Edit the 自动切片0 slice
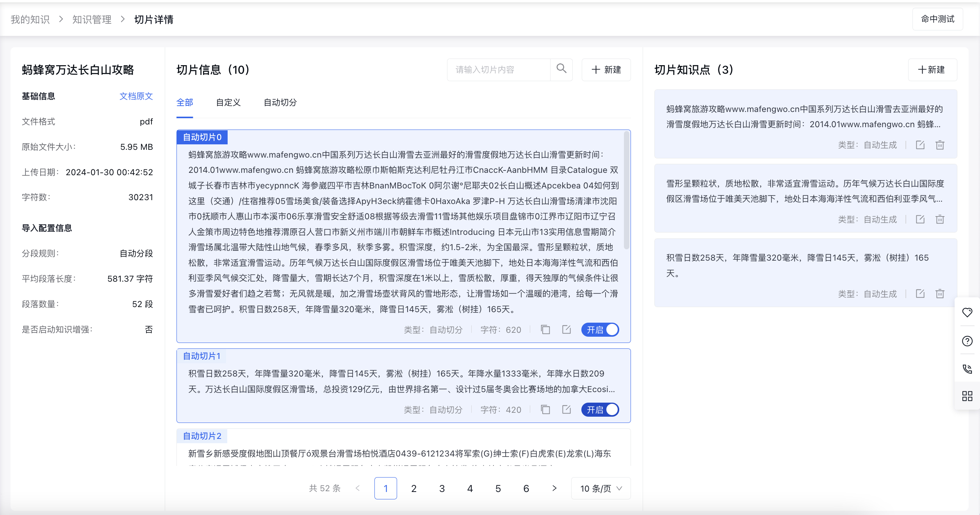980x515 pixels. click(x=567, y=330)
